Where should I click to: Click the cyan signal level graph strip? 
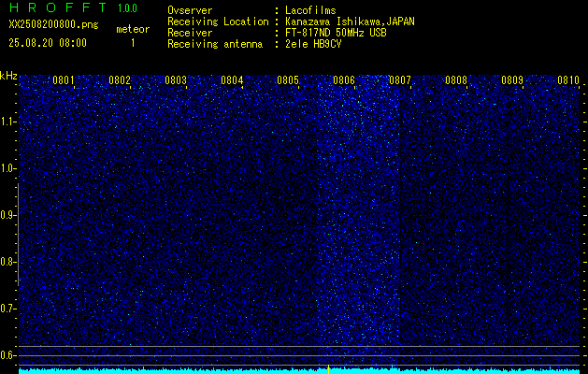[299, 371]
